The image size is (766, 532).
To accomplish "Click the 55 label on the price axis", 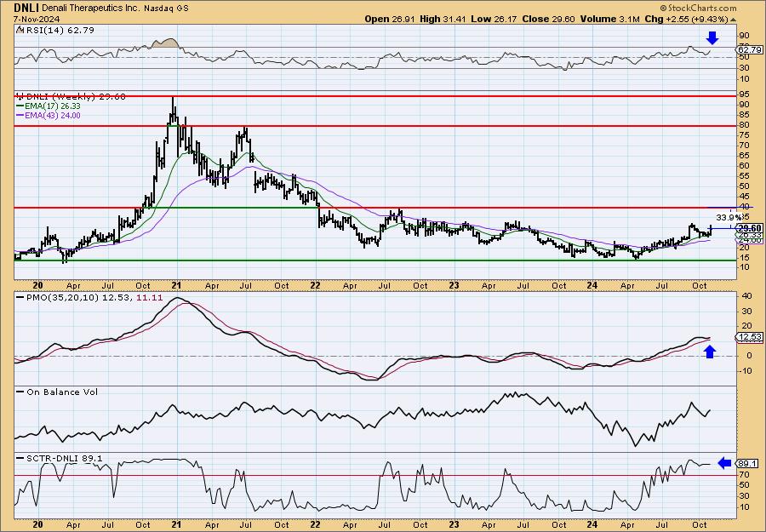I will pos(744,176).
